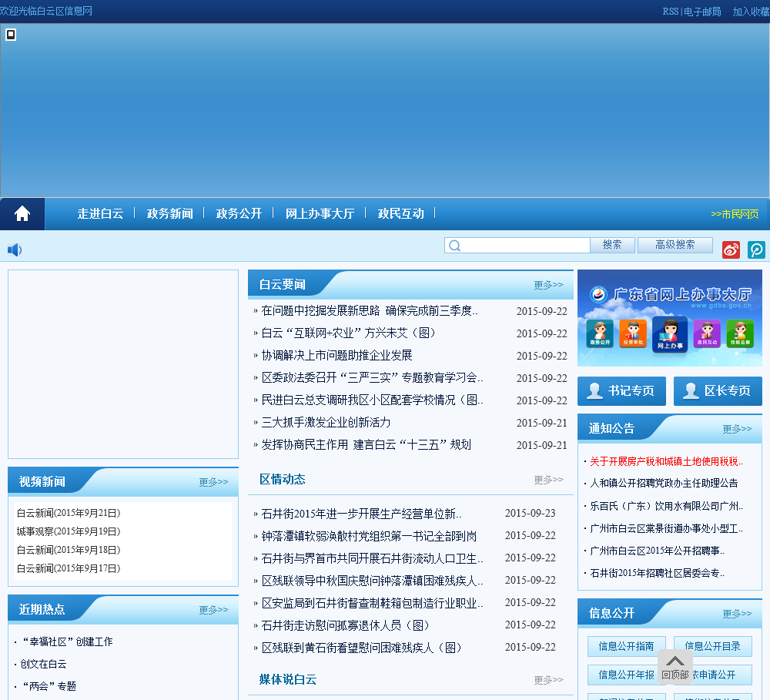
Task: Go to the home page icon
Action: coord(22,213)
